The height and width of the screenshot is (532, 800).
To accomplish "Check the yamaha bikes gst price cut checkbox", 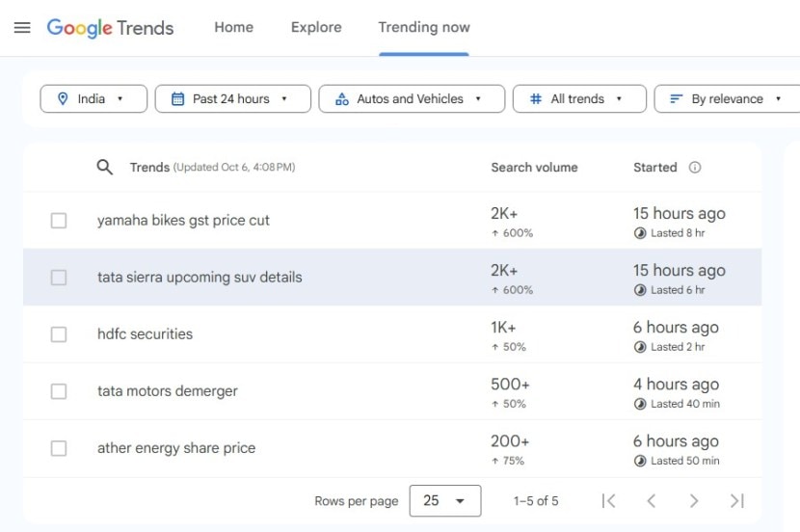I will pyautogui.click(x=59, y=221).
